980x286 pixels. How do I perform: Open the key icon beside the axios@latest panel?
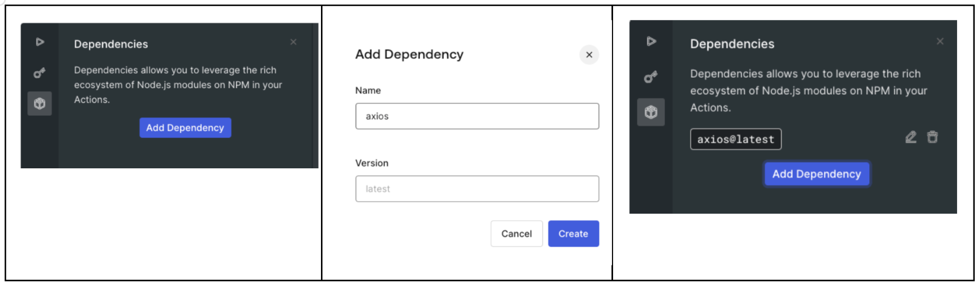pos(651,77)
